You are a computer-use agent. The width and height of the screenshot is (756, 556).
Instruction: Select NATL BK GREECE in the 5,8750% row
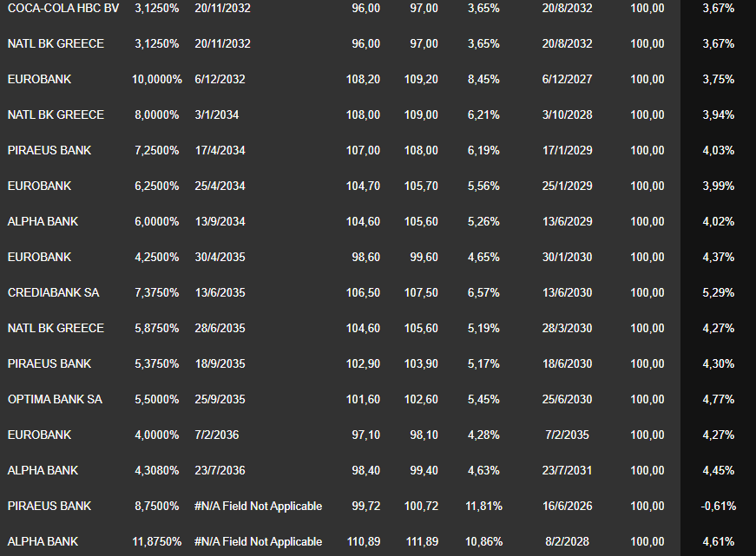pos(56,328)
